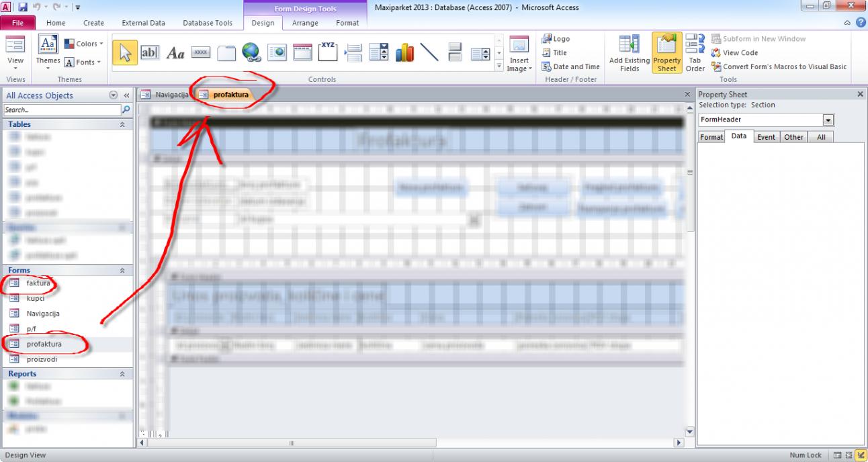Add a Web Browser control
Viewport: 868px width, 462px height.
pyautogui.click(x=277, y=52)
